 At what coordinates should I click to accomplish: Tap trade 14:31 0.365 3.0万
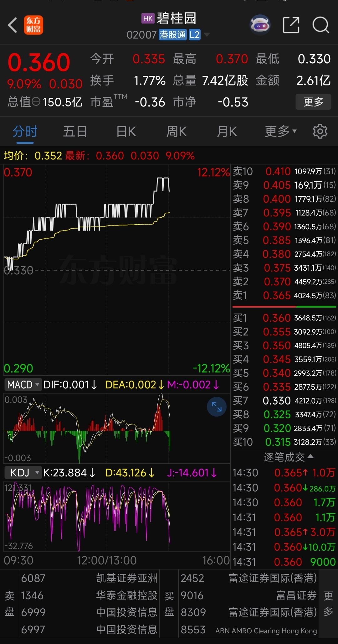[284, 532]
